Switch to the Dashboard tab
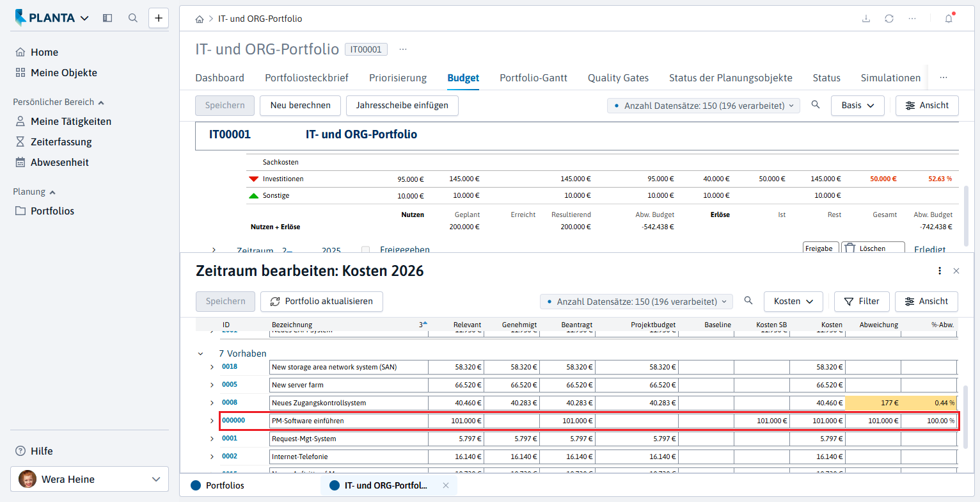 (219, 78)
